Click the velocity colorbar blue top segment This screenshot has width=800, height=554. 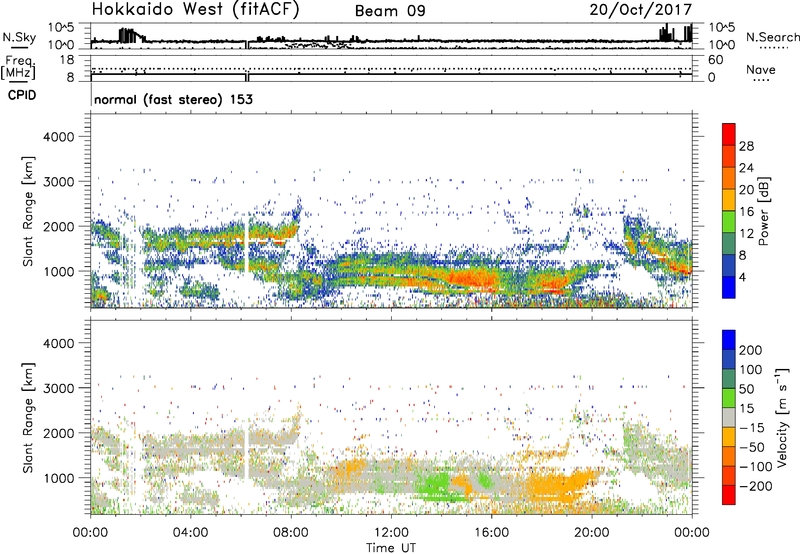pyautogui.click(x=729, y=340)
